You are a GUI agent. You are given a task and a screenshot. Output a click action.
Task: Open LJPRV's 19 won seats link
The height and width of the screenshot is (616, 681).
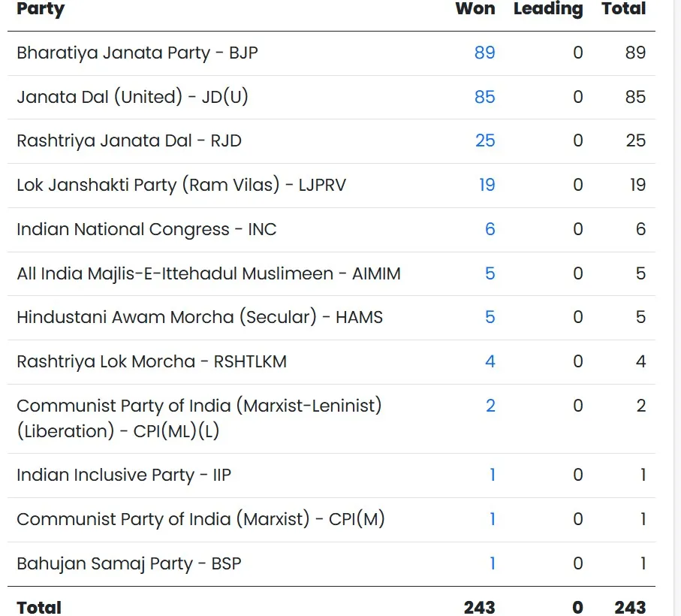(x=487, y=185)
